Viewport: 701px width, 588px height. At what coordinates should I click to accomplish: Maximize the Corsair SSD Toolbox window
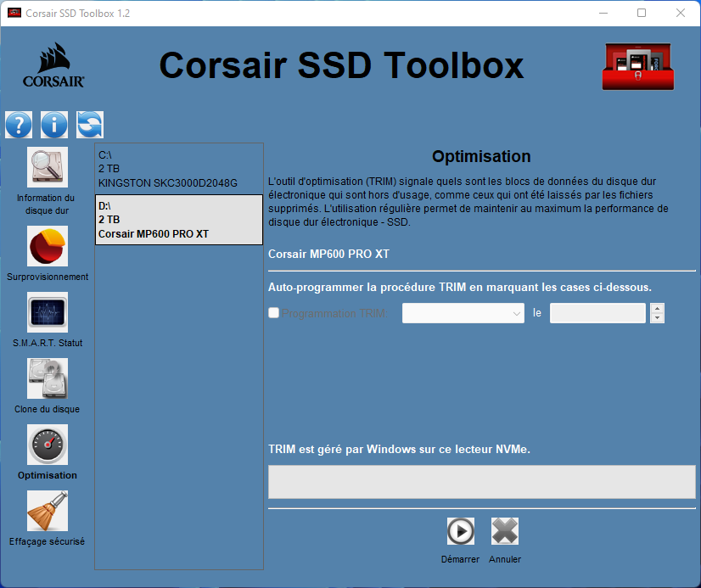642,13
